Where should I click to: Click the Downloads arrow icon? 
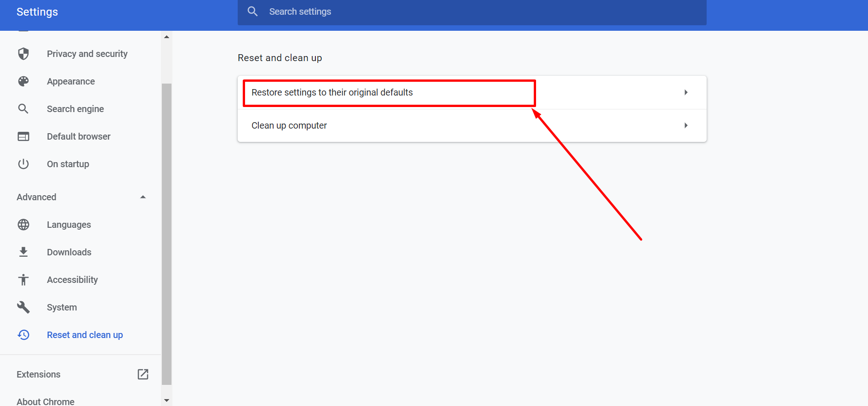[x=23, y=252]
